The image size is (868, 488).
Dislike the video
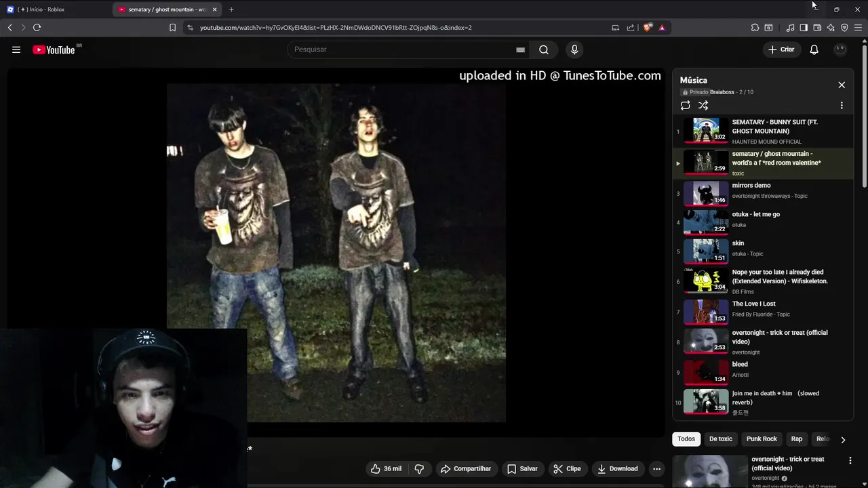point(419,468)
